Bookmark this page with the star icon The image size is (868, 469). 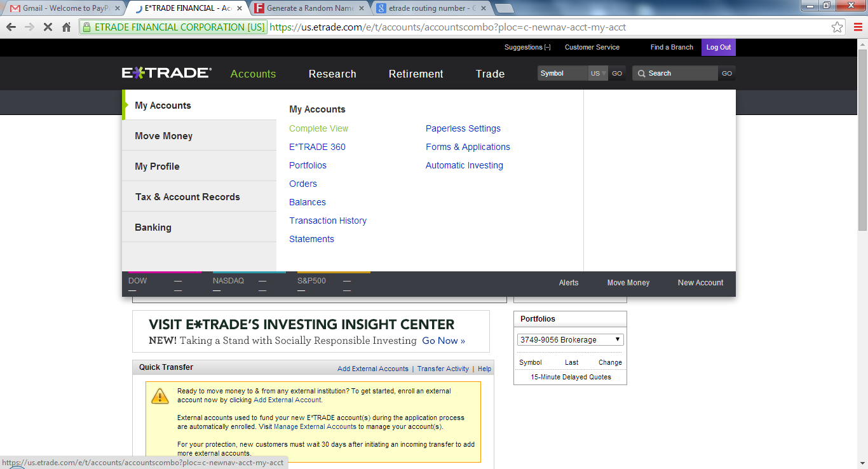(837, 27)
